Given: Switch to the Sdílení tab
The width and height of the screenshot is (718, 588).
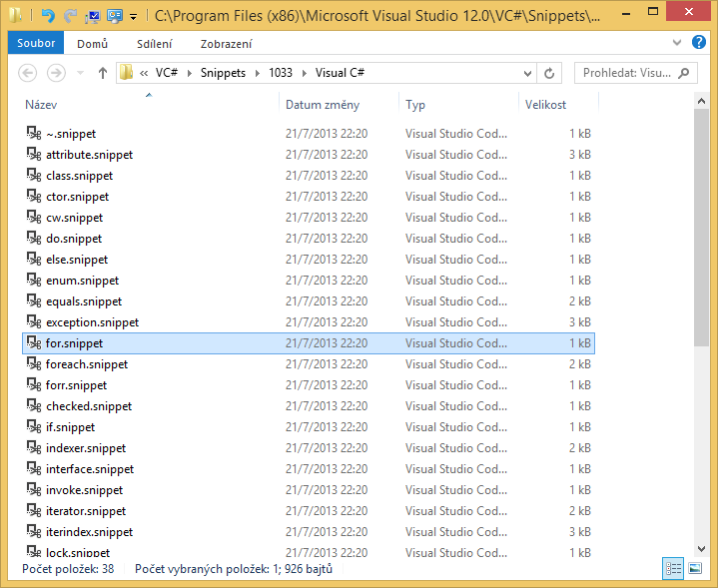Looking at the screenshot, I should point(155,44).
